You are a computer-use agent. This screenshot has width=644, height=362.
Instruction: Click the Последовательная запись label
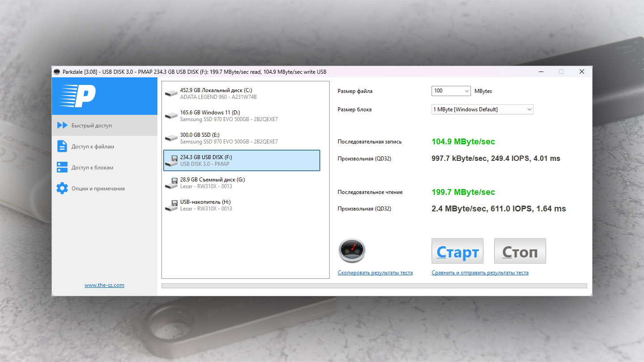(370, 142)
